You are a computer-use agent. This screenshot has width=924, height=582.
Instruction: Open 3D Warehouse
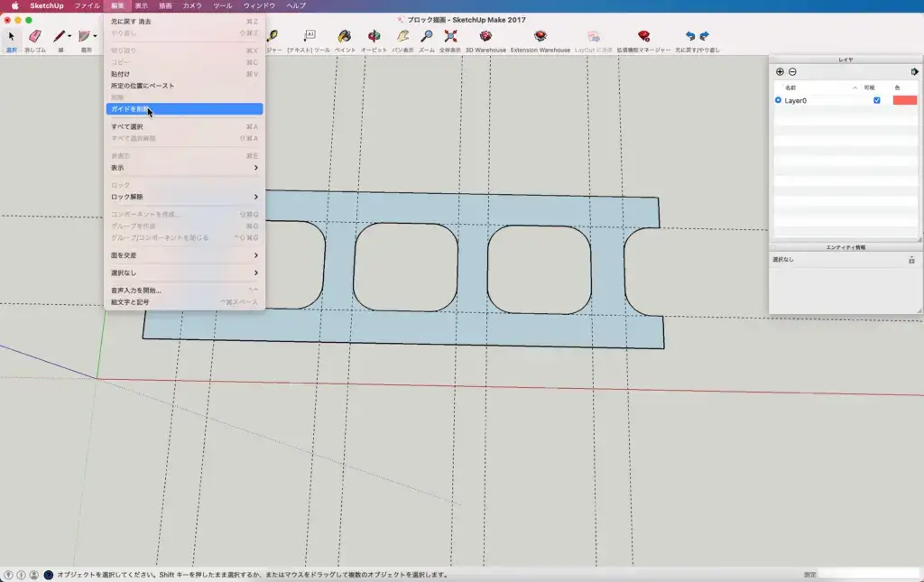[485, 36]
